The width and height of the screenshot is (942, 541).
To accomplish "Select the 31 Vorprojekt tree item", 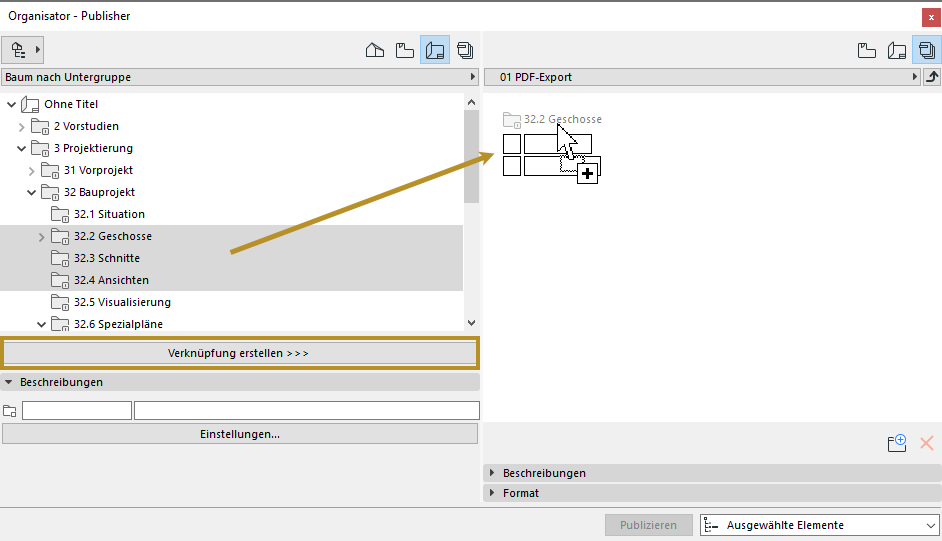I will coord(98,170).
